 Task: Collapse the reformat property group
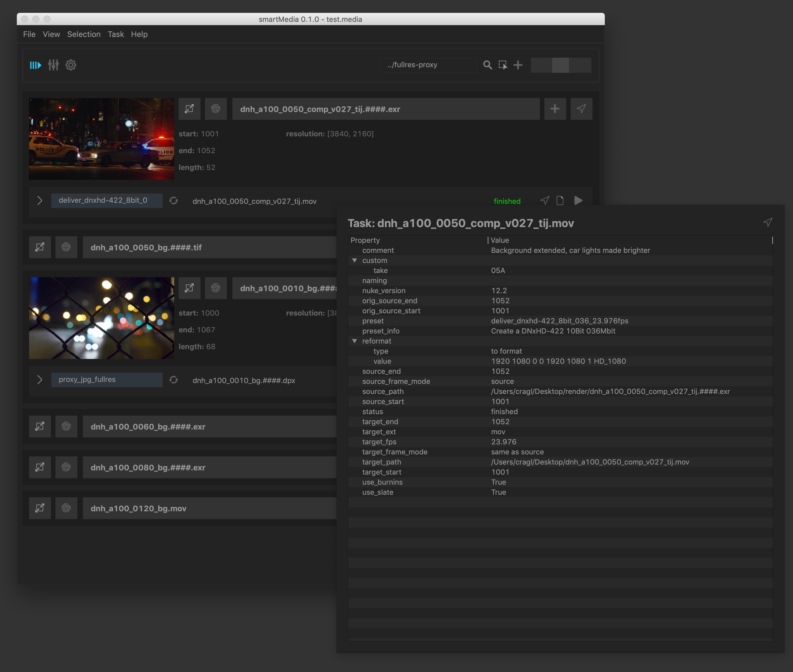click(x=354, y=341)
